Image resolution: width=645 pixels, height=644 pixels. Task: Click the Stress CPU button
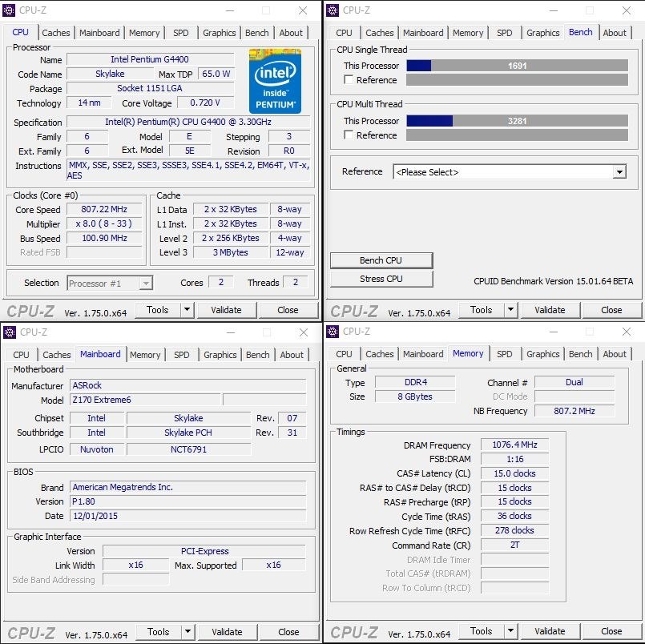click(x=381, y=279)
